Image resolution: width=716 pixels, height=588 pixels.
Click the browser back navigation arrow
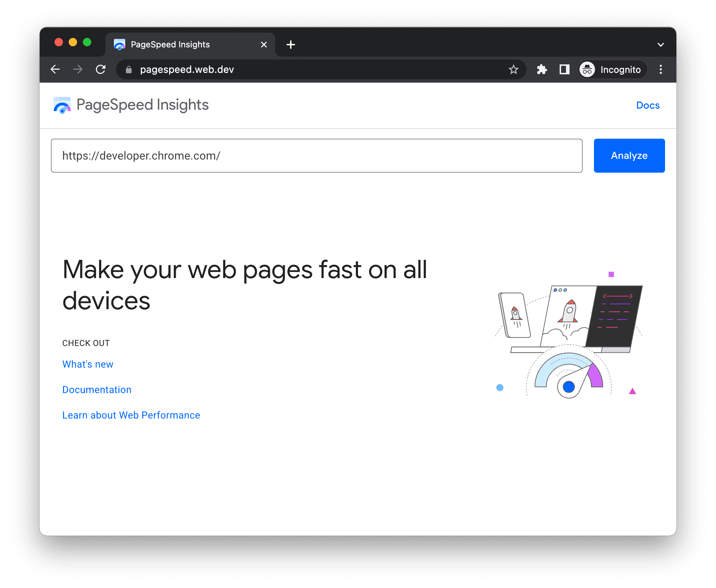point(55,69)
